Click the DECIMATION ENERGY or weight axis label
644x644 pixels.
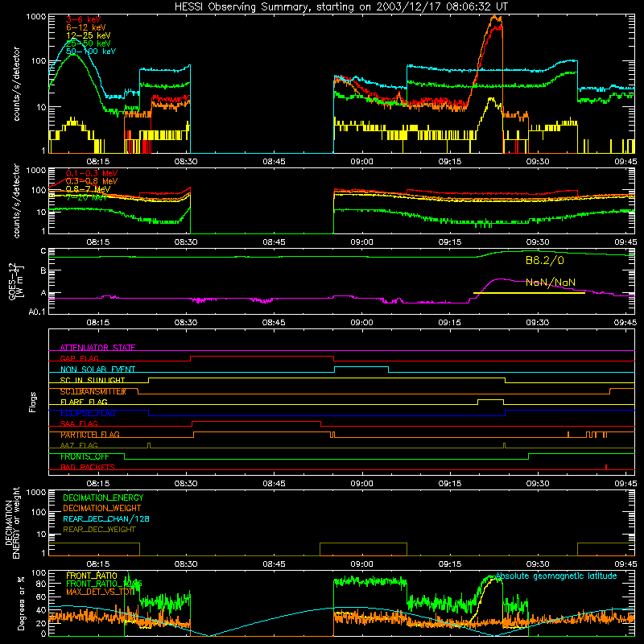point(12,522)
